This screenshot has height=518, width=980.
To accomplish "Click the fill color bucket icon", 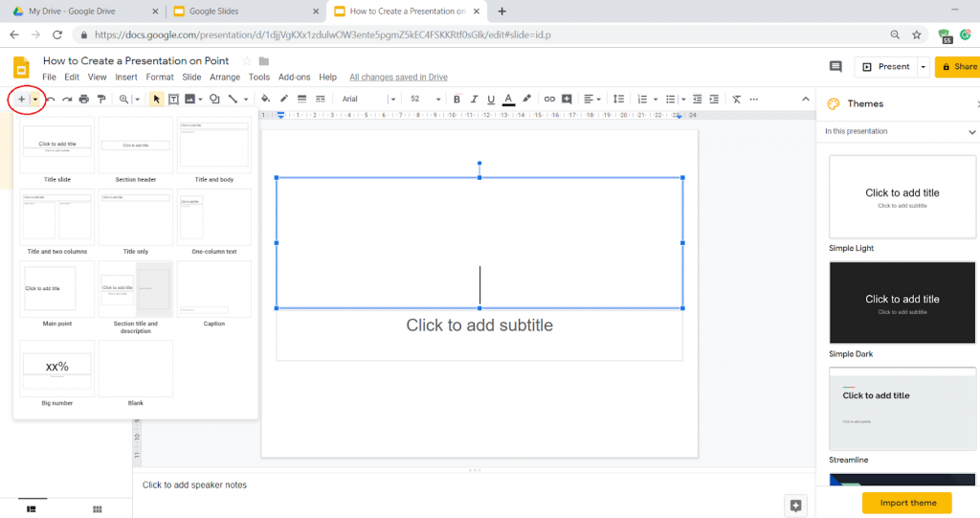I will (x=266, y=99).
